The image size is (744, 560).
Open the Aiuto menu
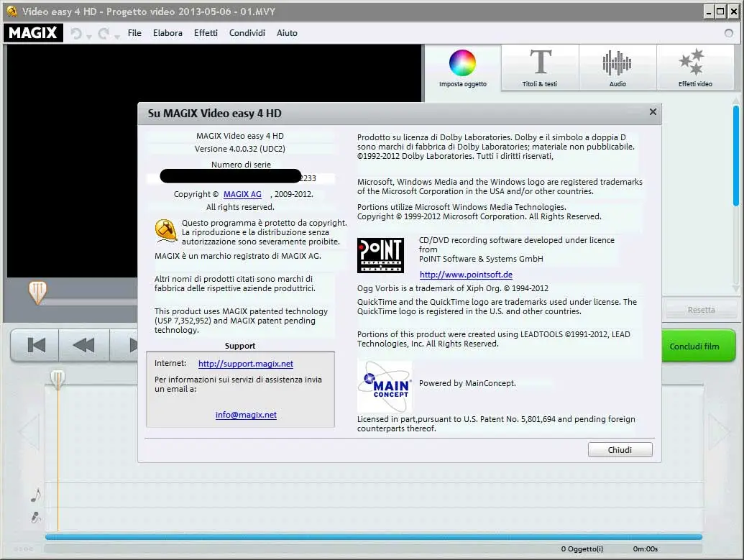click(287, 33)
